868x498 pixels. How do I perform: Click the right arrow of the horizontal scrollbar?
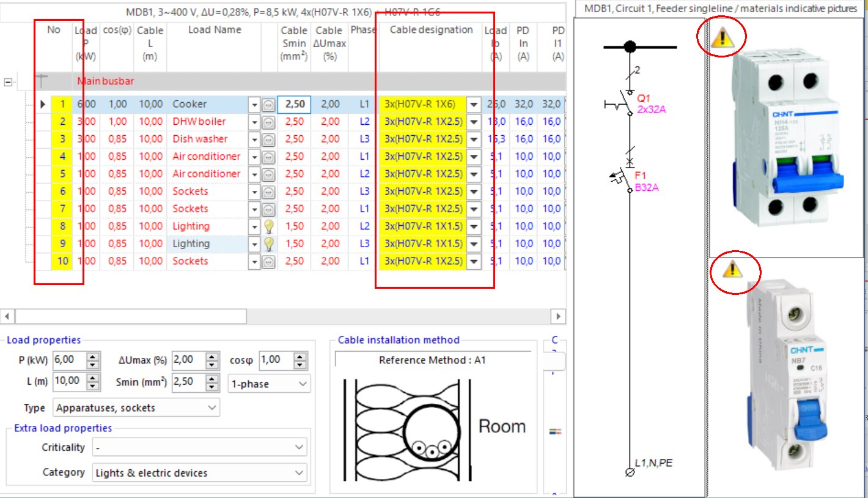pyautogui.click(x=557, y=316)
